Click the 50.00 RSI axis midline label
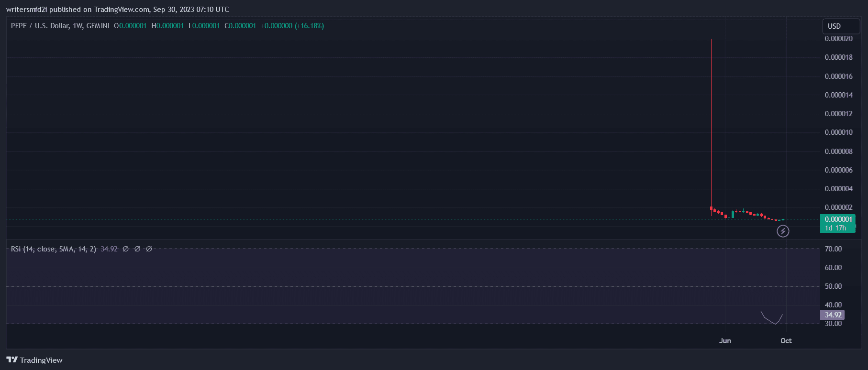 click(x=833, y=286)
